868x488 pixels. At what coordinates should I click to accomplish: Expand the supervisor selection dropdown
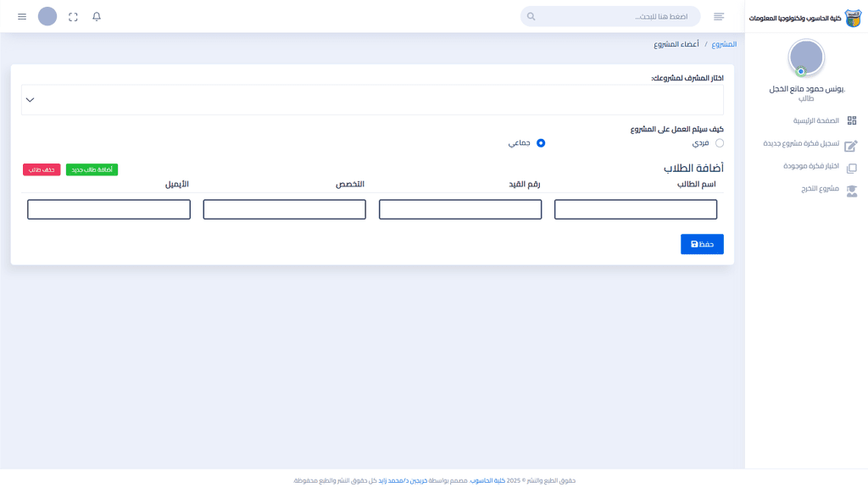372,100
